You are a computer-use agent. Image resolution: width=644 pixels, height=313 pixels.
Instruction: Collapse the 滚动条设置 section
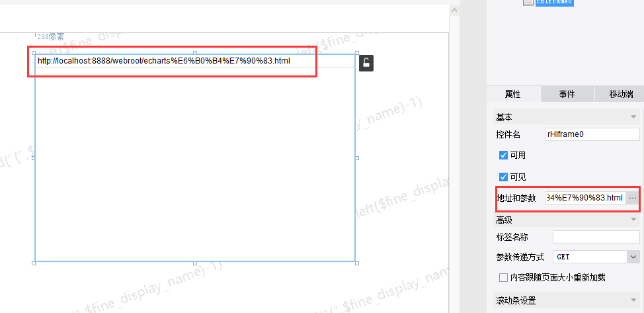coord(633,300)
